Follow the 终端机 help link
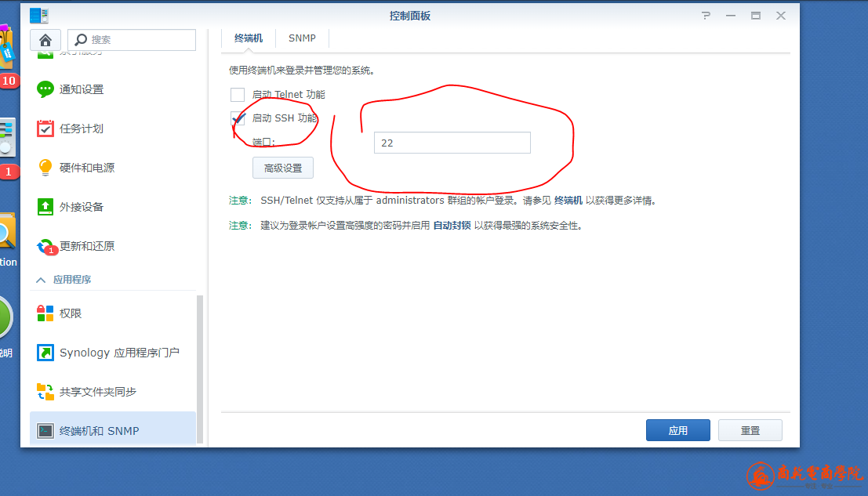This screenshot has width=868, height=496. 568,200
